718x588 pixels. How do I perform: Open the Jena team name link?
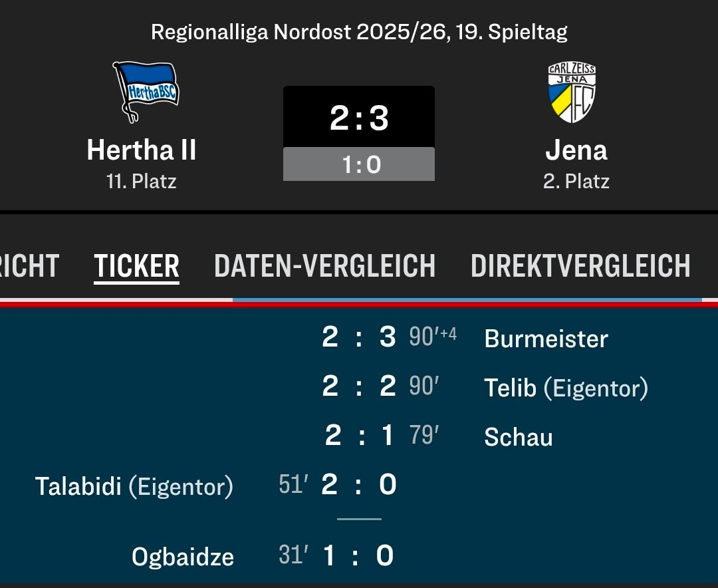click(x=576, y=150)
